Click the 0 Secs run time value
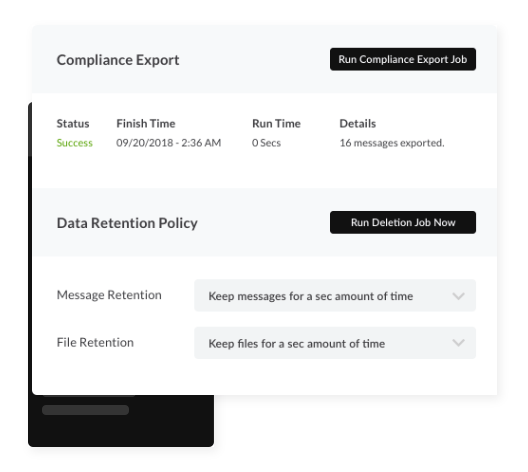The image size is (528, 472). pyautogui.click(x=266, y=143)
